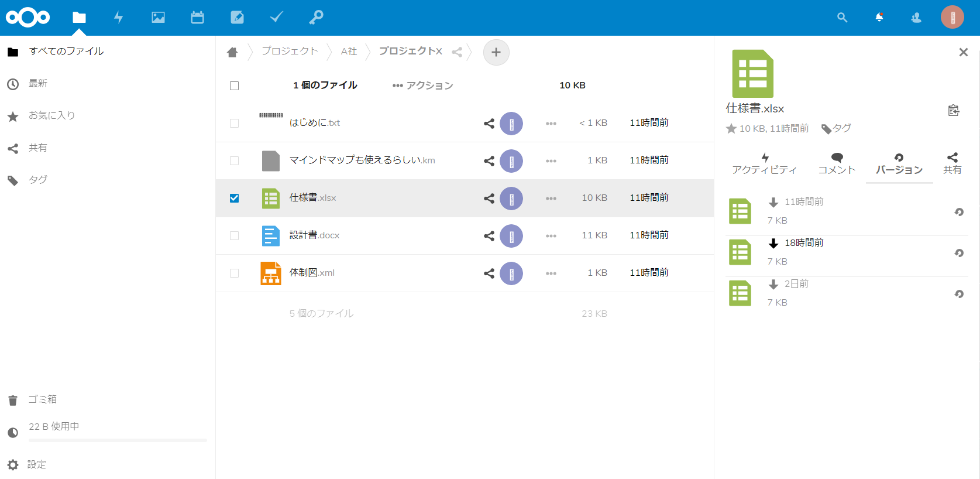This screenshot has height=479, width=980.
Task: Select checkbox for はじめに.txt
Action: point(235,124)
